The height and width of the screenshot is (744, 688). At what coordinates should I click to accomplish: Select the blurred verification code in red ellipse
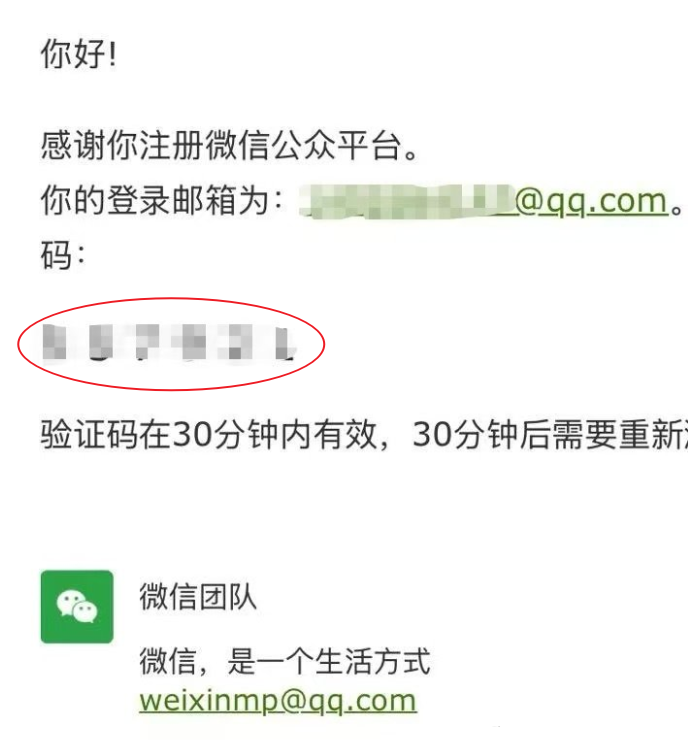pos(169,342)
